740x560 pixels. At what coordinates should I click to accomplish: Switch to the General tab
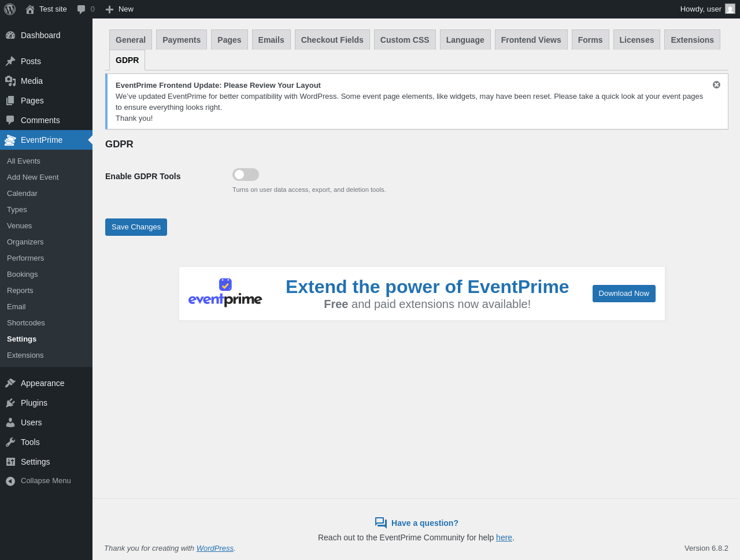[131, 40]
